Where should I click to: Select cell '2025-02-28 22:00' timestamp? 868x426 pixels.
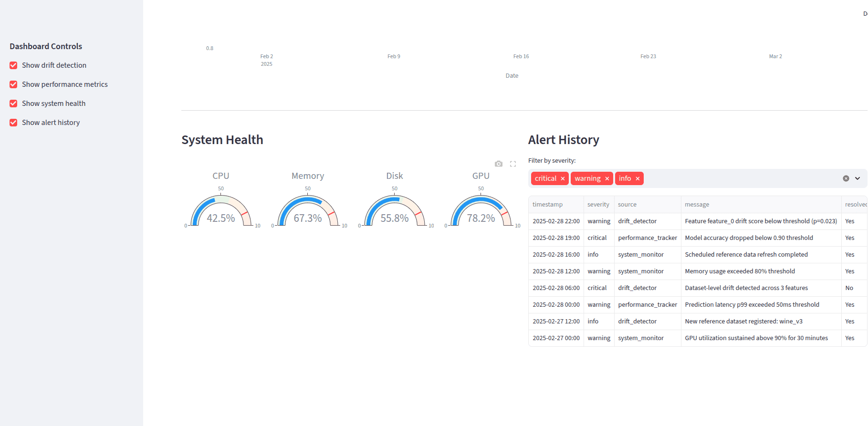[556, 221]
